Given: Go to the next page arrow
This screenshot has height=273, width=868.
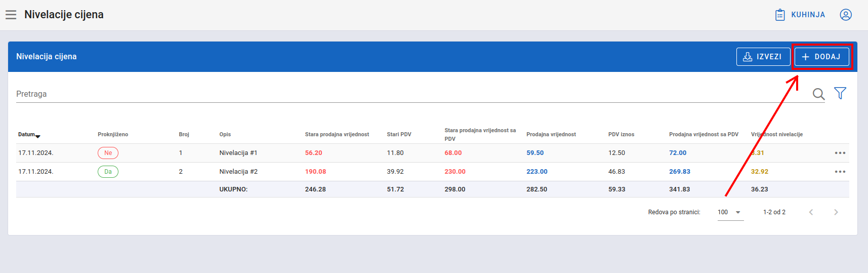Looking at the screenshot, I should (836, 212).
